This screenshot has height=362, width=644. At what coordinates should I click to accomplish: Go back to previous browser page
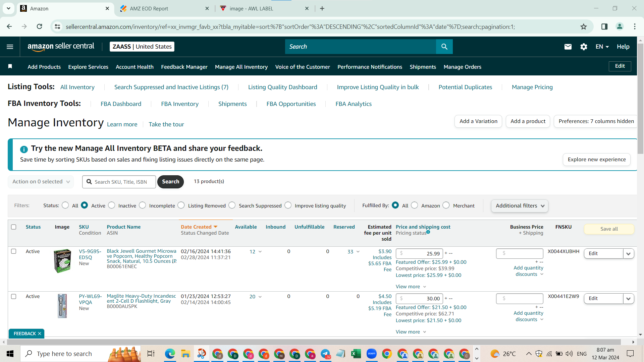(9, 26)
